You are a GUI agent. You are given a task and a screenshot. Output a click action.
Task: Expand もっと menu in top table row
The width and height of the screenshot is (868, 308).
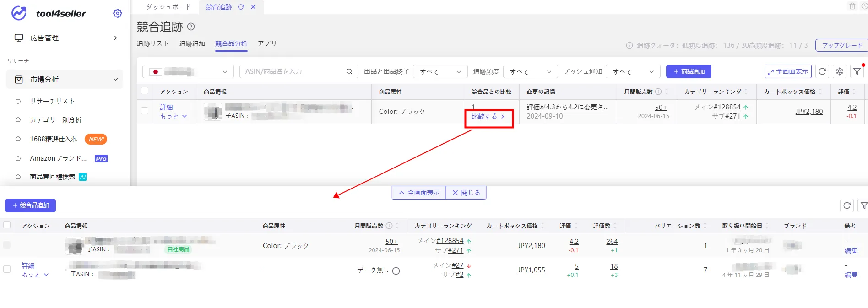pos(174,116)
